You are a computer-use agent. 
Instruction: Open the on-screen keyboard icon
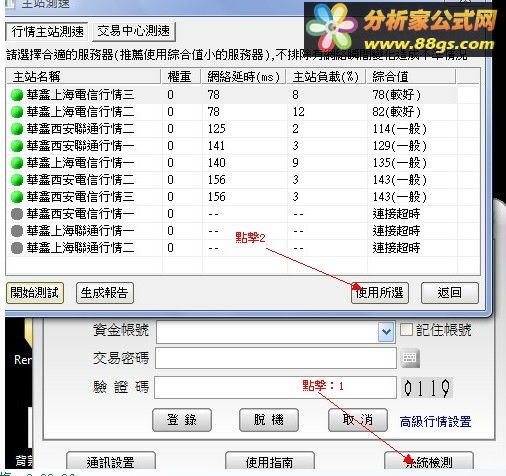[x=410, y=359]
